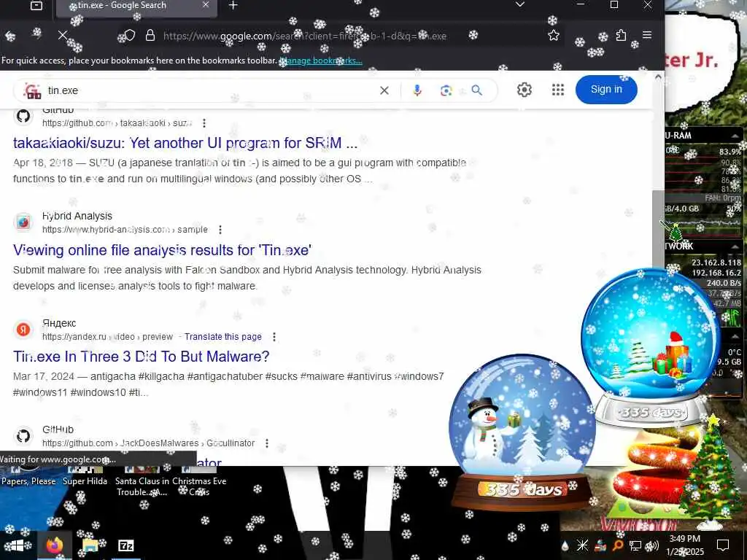
Task: Click the Sign in button
Action: click(606, 90)
